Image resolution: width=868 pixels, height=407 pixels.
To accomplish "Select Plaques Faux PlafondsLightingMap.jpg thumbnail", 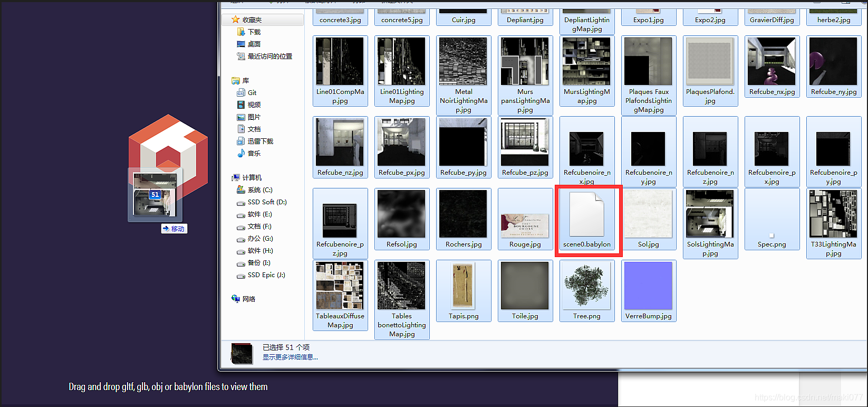I will [648, 61].
